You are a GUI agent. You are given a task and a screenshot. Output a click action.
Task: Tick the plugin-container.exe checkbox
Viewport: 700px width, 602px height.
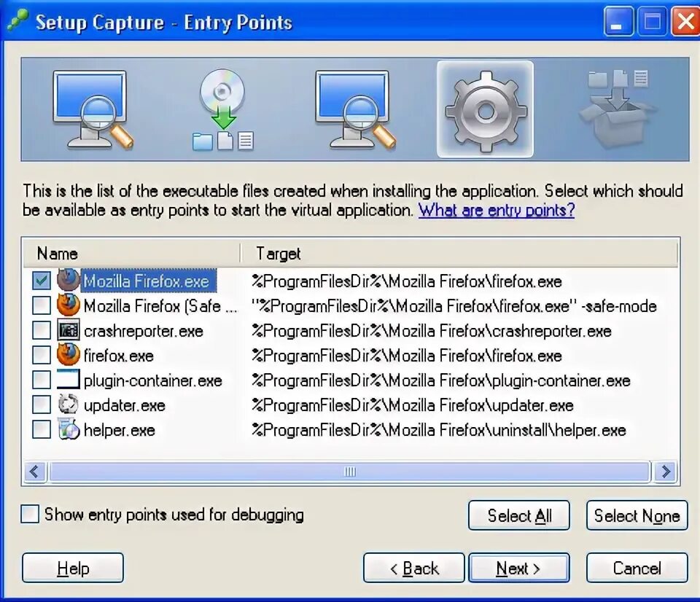click(x=42, y=380)
